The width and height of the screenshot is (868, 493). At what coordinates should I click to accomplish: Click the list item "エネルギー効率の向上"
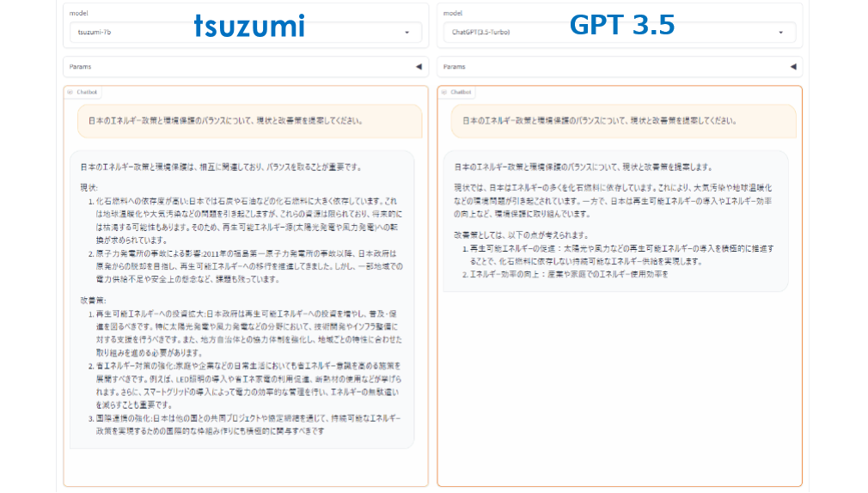point(565,275)
